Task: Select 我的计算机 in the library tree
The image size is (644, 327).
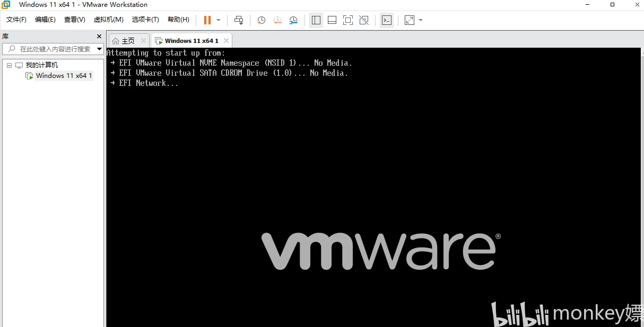Action: coord(42,65)
